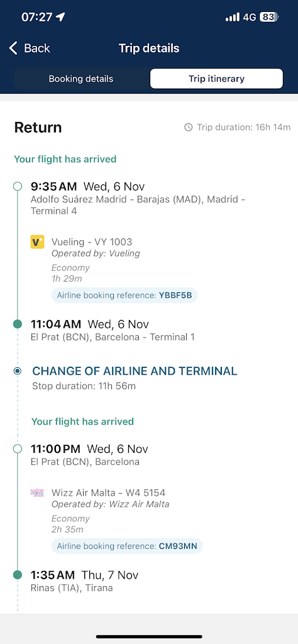Select the Trip itinerary tab
This screenshot has width=298, height=644.
pyautogui.click(x=216, y=79)
